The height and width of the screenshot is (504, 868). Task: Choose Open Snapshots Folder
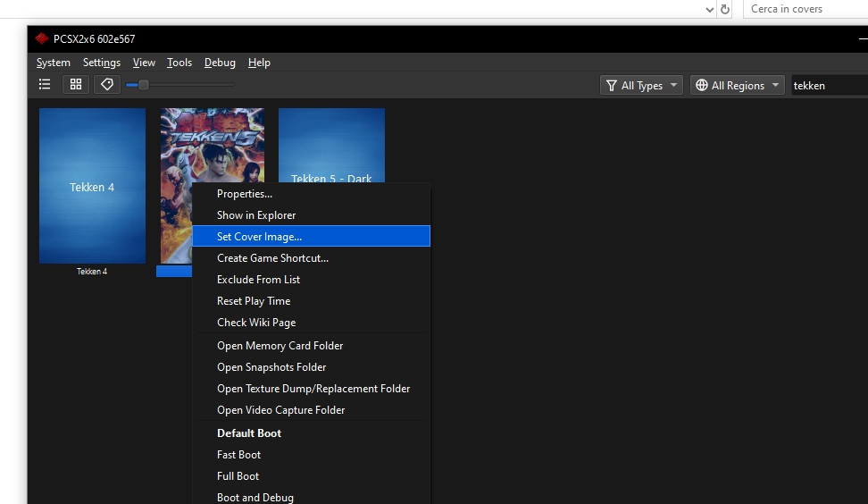point(311,367)
